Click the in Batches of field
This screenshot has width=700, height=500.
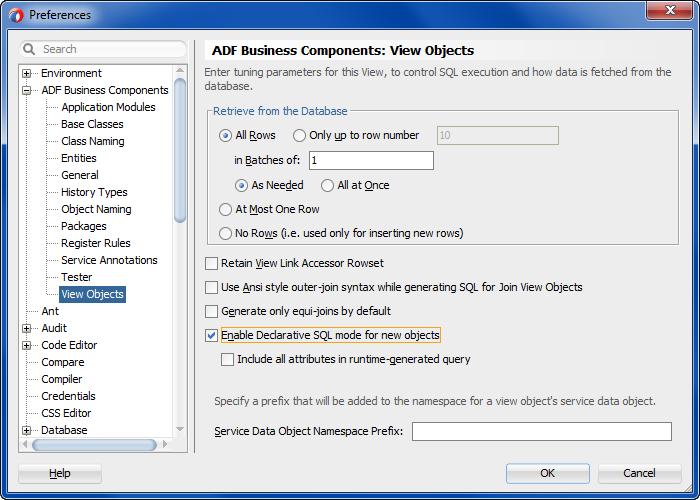pyautogui.click(x=371, y=160)
